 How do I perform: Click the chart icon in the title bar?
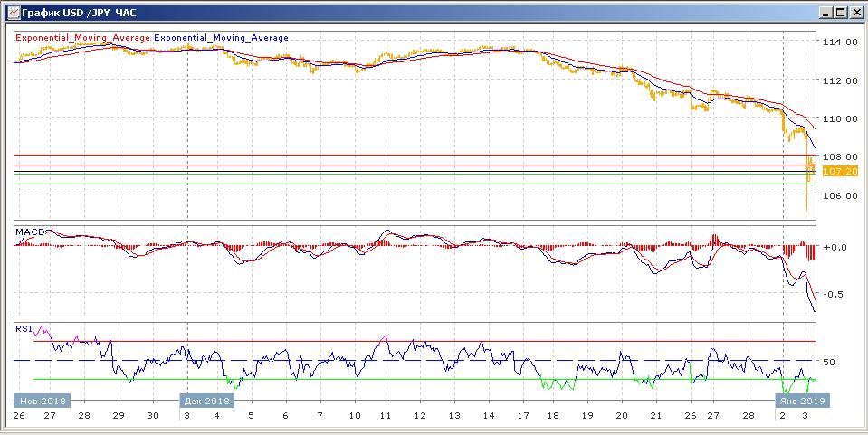[x=10, y=12]
